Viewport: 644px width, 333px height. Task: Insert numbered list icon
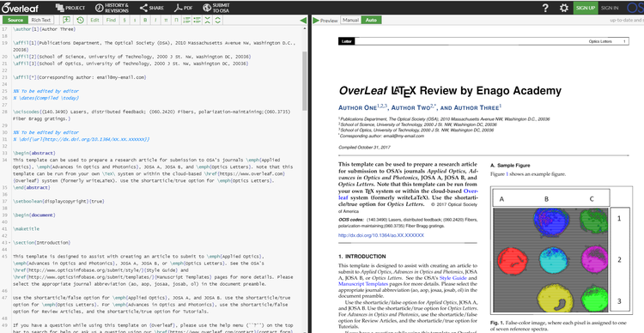186,20
